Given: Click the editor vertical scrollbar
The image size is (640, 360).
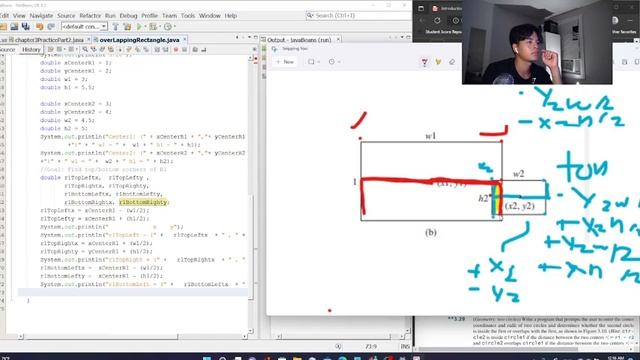Looking at the screenshot, I should tap(251, 247).
